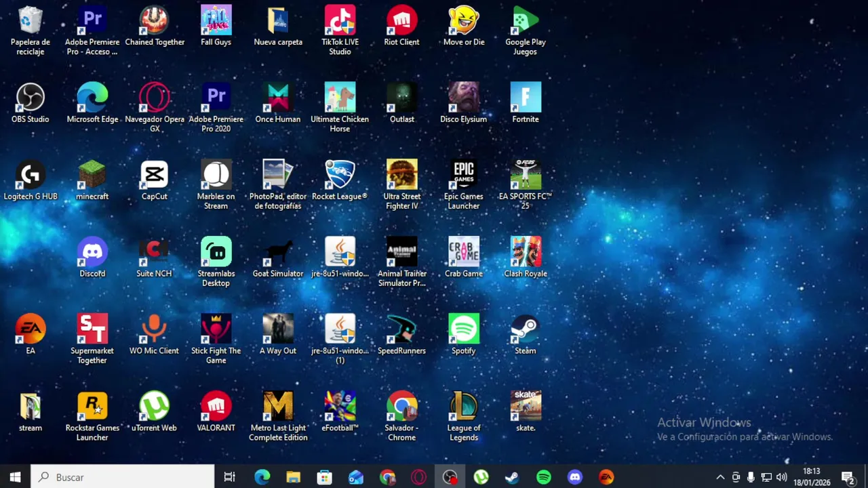Launch Spotify from the desktop
Viewport: 868px width, 488px height.
pyautogui.click(x=464, y=335)
